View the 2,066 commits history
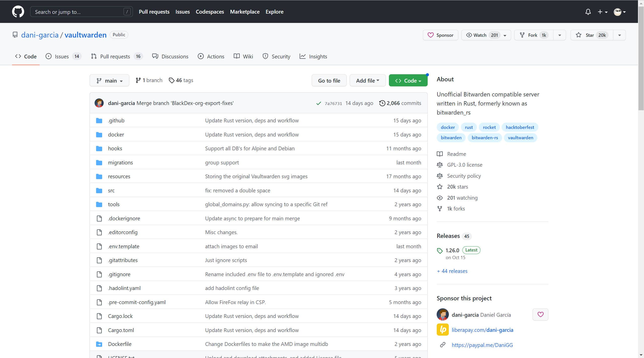Image resolution: width=644 pixels, height=358 pixels. click(x=400, y=103)
